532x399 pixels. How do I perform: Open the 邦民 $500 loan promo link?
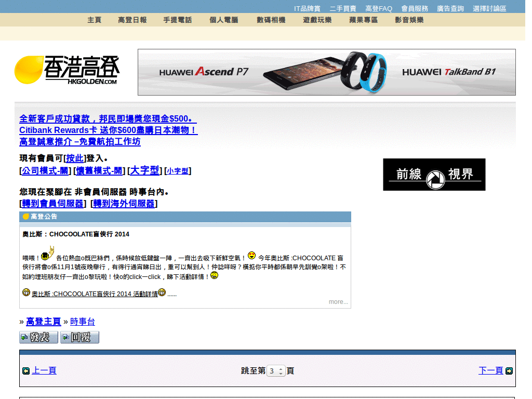(108, 119)
